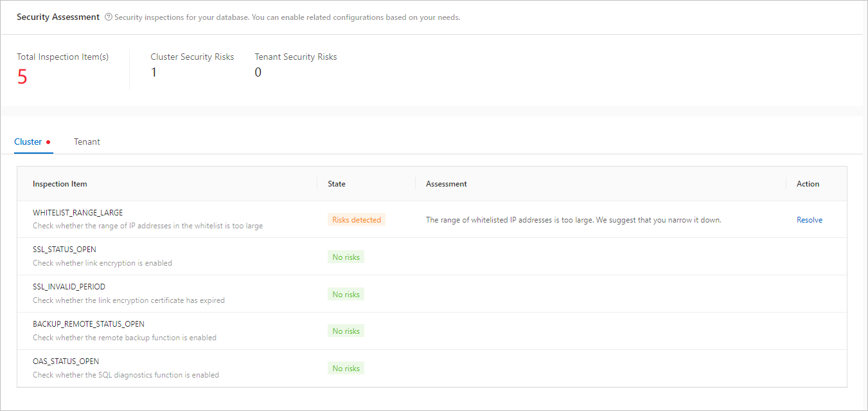Image resolution: width=868 pixels, height=411 pixels.
Task: Click the Security Assessment page title
Action: pyautogui.click(x=58, y=17)
